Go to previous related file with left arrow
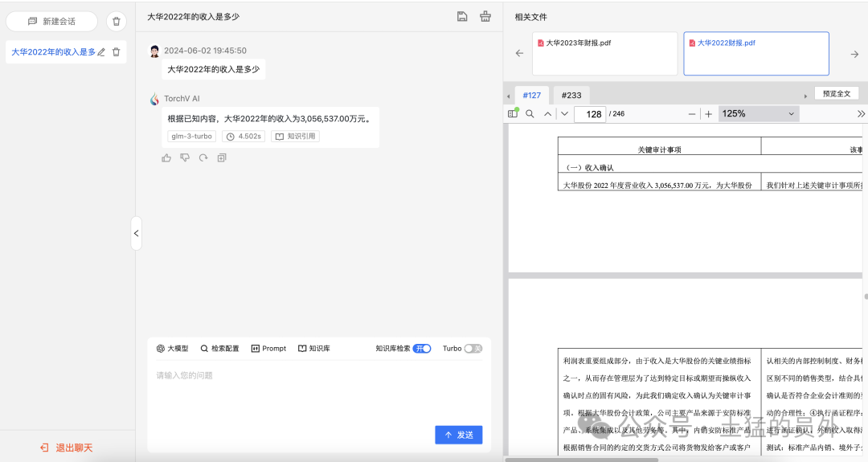Screen dimensions: 868x462 pyautogui.click(x=519, y=54)
